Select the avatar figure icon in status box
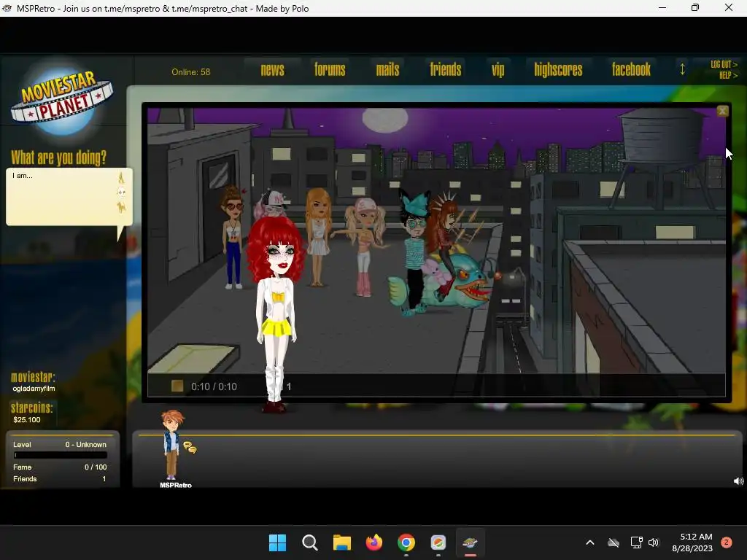747x560 pixels. [121, 178]
